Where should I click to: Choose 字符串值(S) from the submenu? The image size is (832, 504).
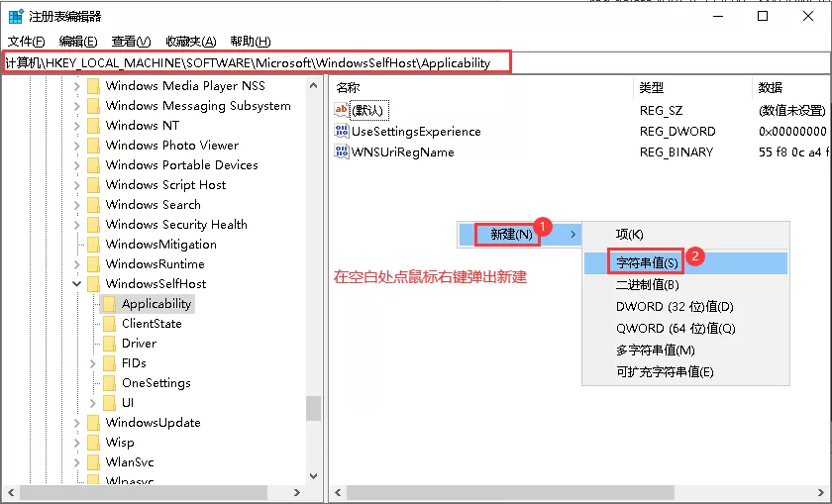tap(685, 263)
